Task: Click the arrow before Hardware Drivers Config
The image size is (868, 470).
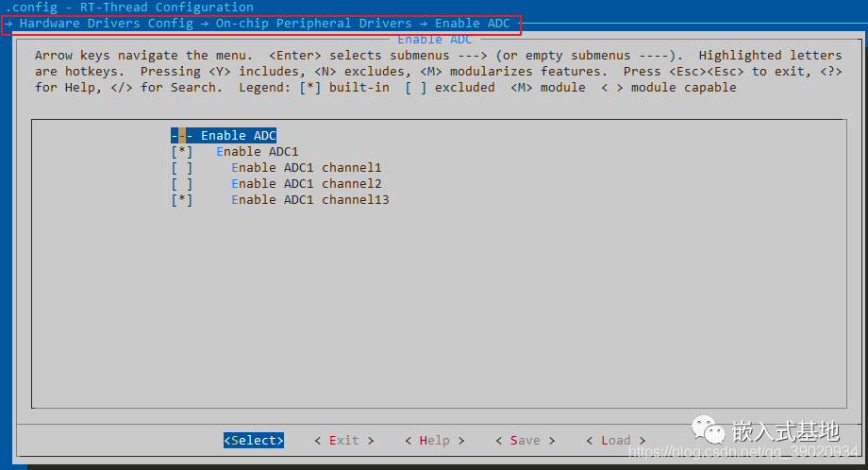Action: 8,23
